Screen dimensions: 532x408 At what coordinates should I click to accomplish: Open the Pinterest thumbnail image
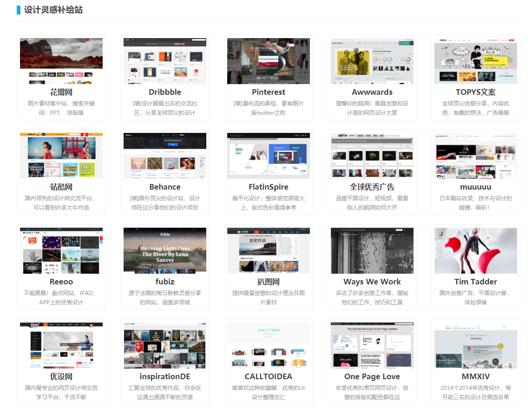tap(269, 61)
